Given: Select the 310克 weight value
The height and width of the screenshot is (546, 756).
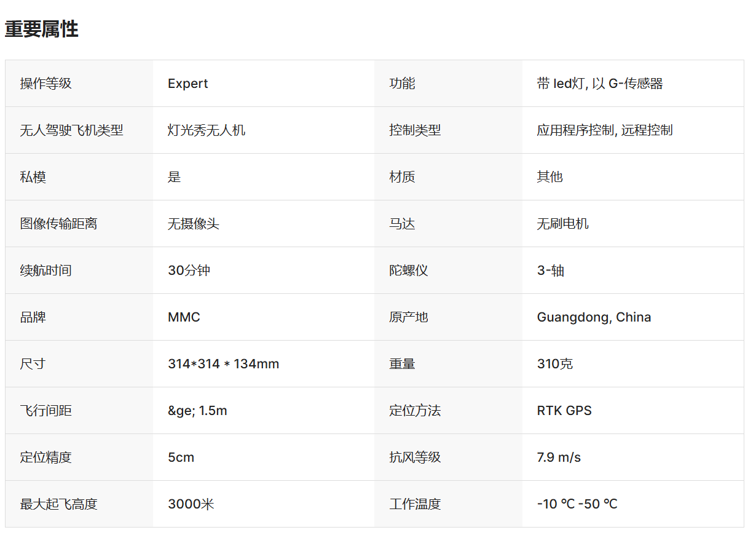Looking at the screenshot, I should (x=555, y=364).
